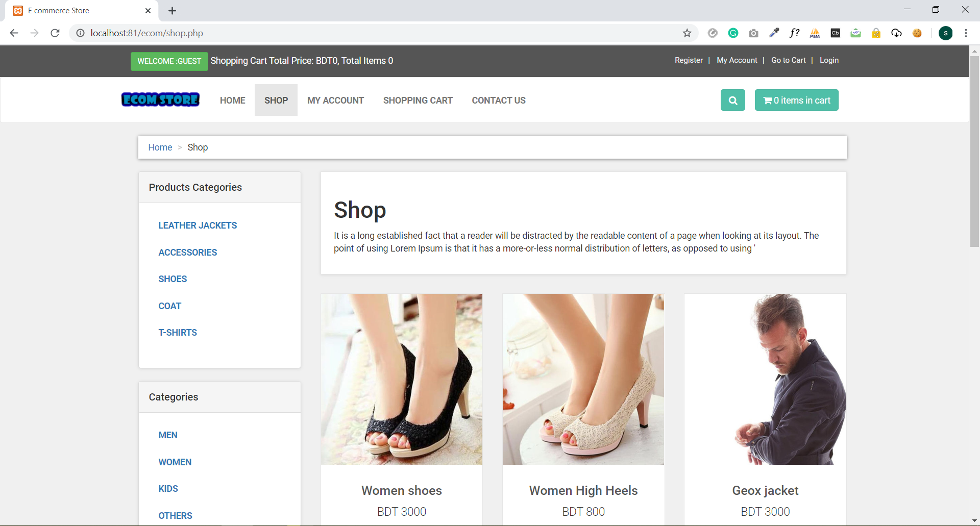Screen dimensions: 980x526
Task: Click the black Cb extension icon
Action: pyautogui.click(x=835, y=33)
